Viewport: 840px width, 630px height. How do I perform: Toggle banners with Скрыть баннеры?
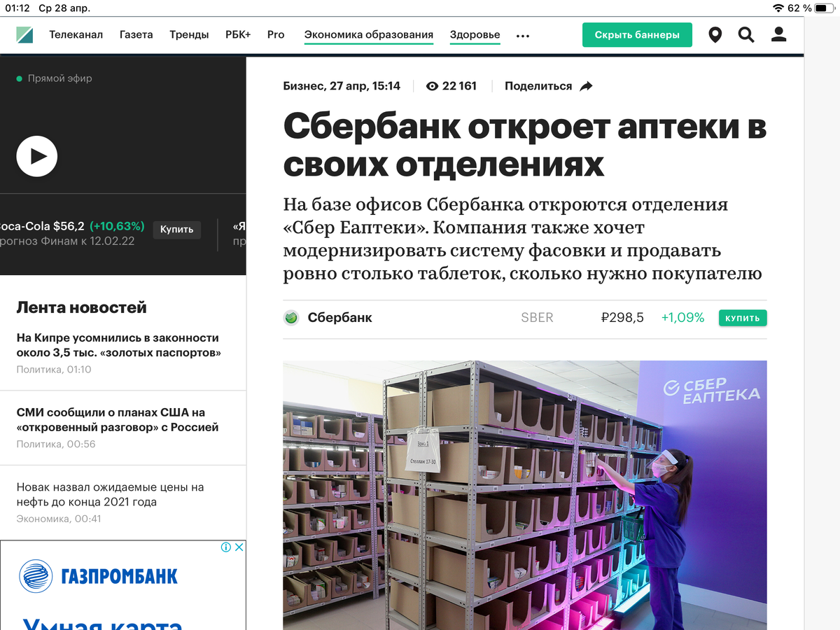click(x=637, y=35)
